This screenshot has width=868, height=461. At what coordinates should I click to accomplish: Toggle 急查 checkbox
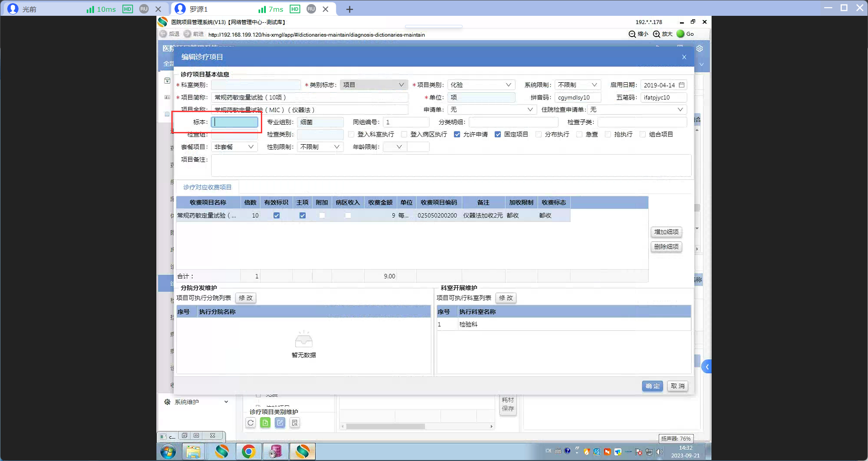pos(579,134)
